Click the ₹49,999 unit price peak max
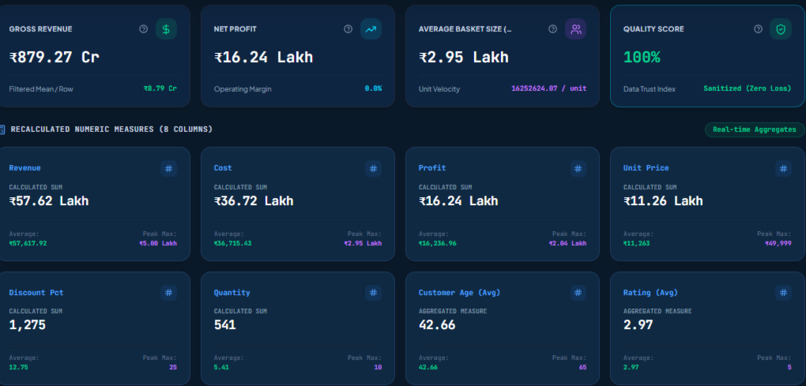The image size is (806, 386). 778,243
